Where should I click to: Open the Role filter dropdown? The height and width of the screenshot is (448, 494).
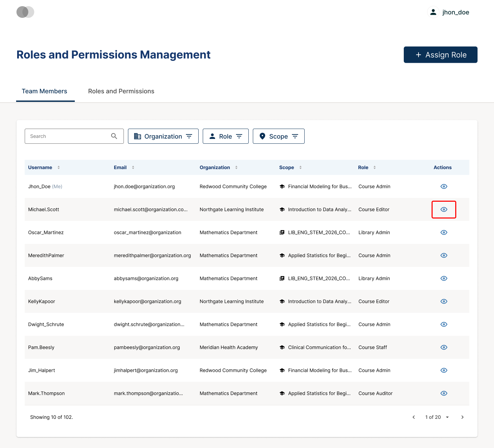226,136
